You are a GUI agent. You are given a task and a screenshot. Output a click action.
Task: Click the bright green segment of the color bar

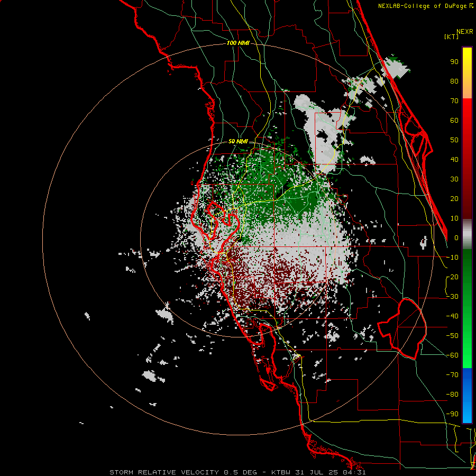click(467, 349)
